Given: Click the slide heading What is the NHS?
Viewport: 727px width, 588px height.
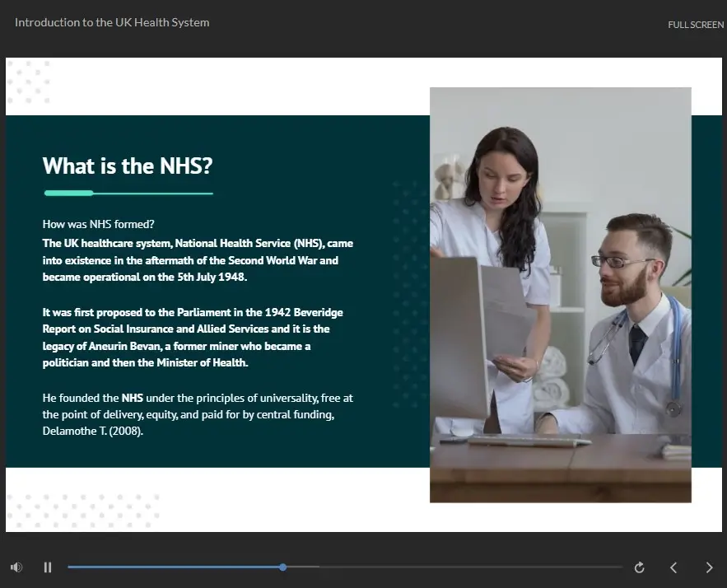Looking at the screenshot, I should tap(128, 166).
